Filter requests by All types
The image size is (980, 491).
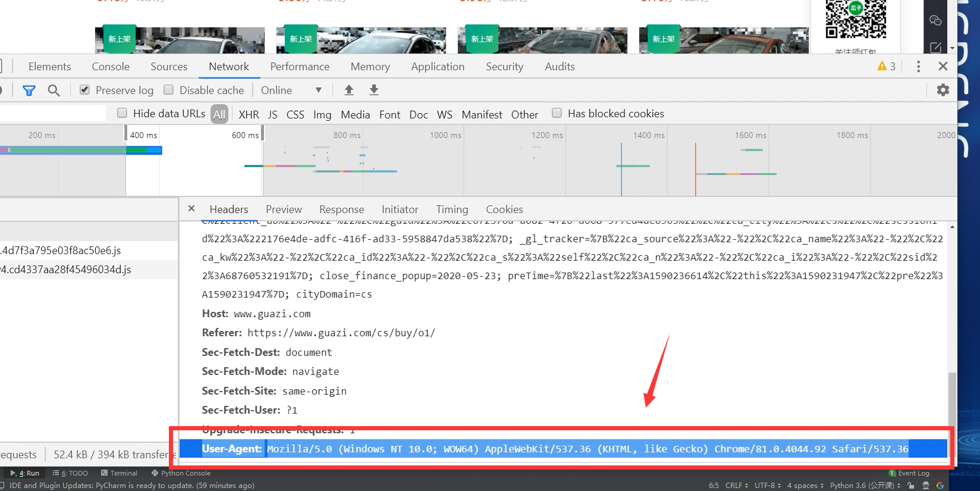pos(219,114)
